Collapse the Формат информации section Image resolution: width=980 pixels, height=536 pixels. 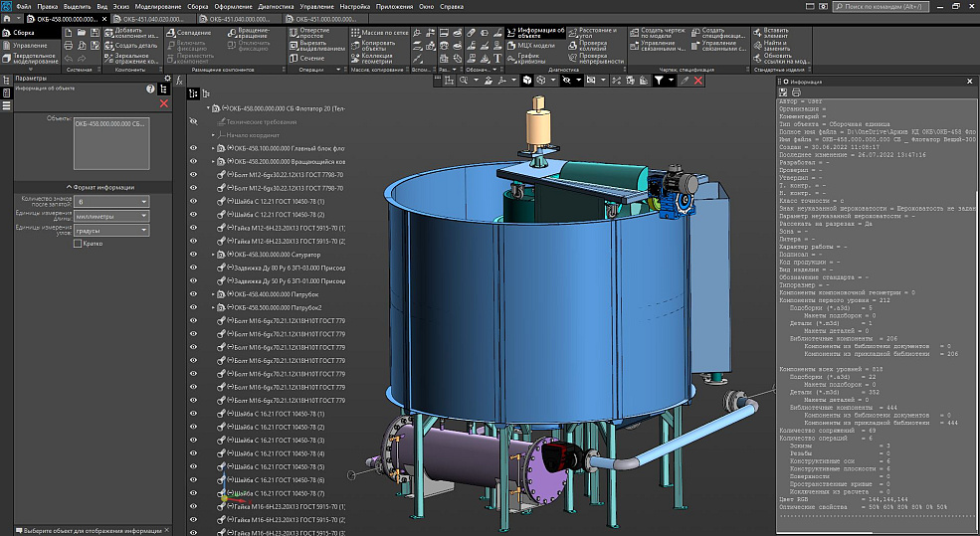click(100, 187)
